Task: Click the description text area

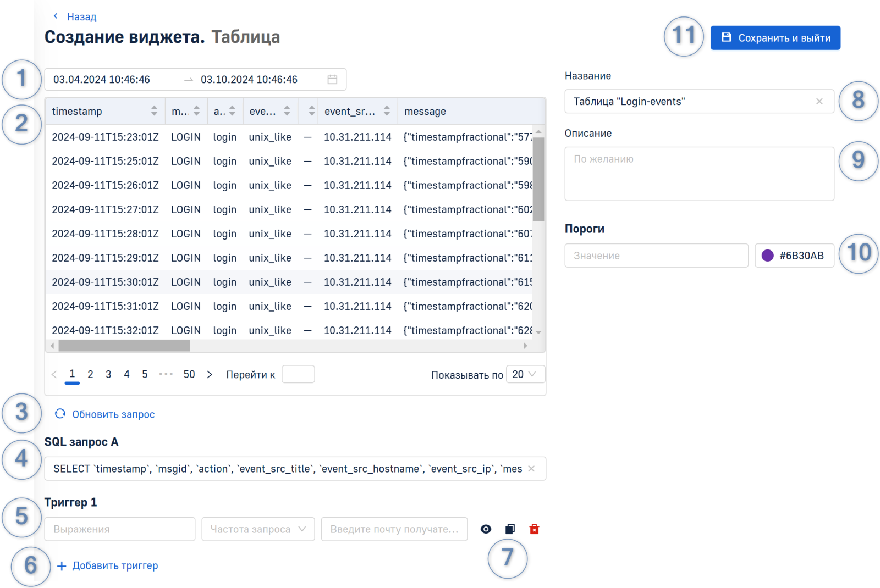Action: click(x=699, y=174)
